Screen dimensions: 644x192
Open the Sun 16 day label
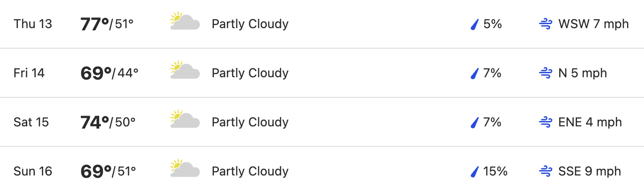(x=33, y=171)
